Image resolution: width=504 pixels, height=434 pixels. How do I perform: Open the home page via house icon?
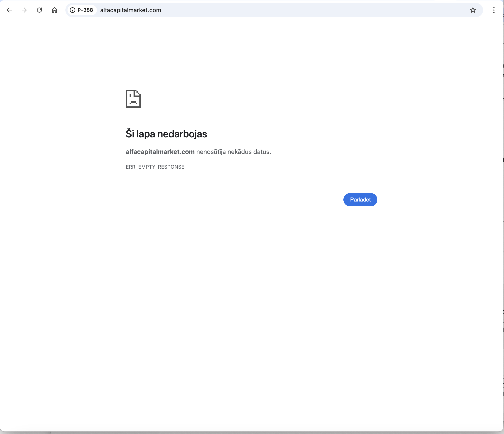(x=55, y=10)
